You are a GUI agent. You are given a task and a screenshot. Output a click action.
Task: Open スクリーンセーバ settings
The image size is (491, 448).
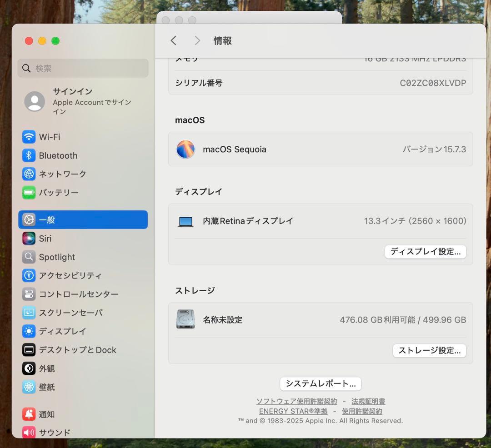[29, 313]
